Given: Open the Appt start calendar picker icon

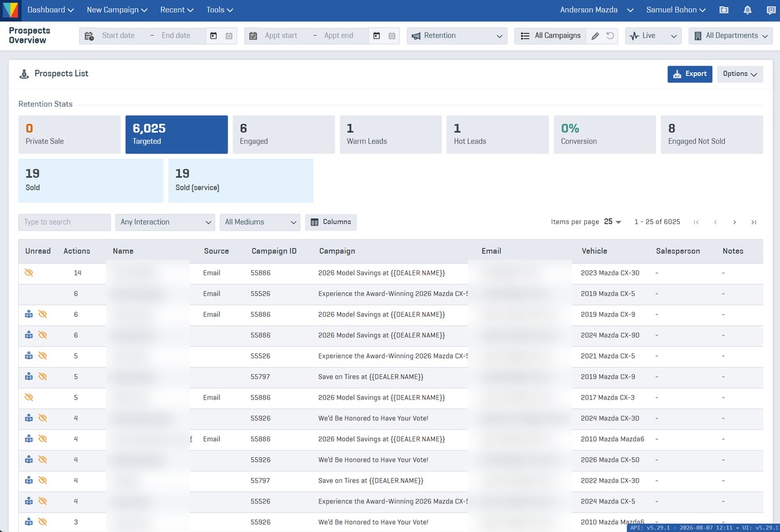Looking at the screenshot, I should pyautogui.click(x=376, y=36).
